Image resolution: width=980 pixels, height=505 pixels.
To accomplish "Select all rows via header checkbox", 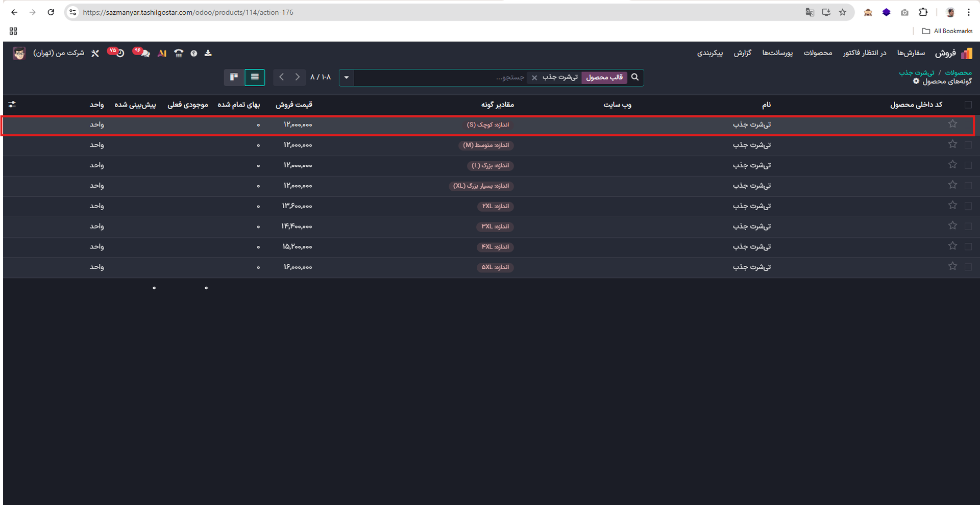I will pos(968,105).
